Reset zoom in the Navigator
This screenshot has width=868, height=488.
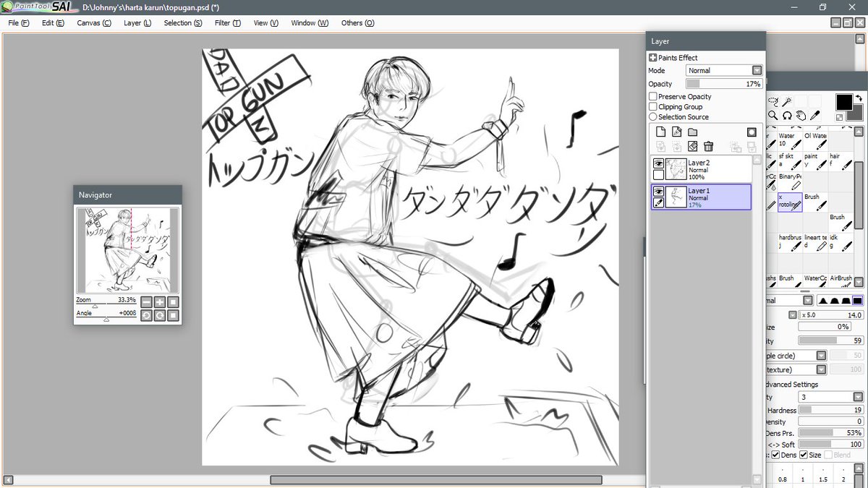tap(173, 302)
